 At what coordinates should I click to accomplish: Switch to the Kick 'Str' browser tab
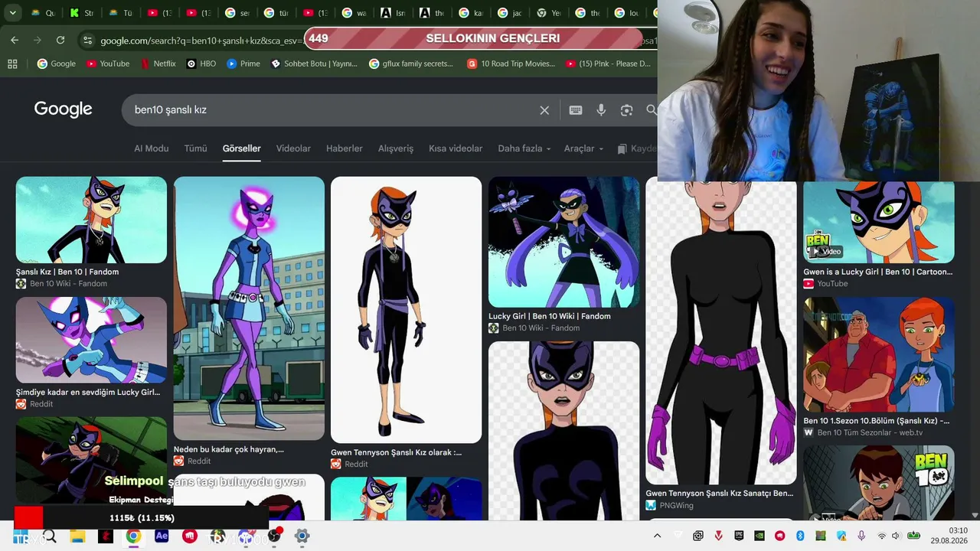click(x=81, y=13)
